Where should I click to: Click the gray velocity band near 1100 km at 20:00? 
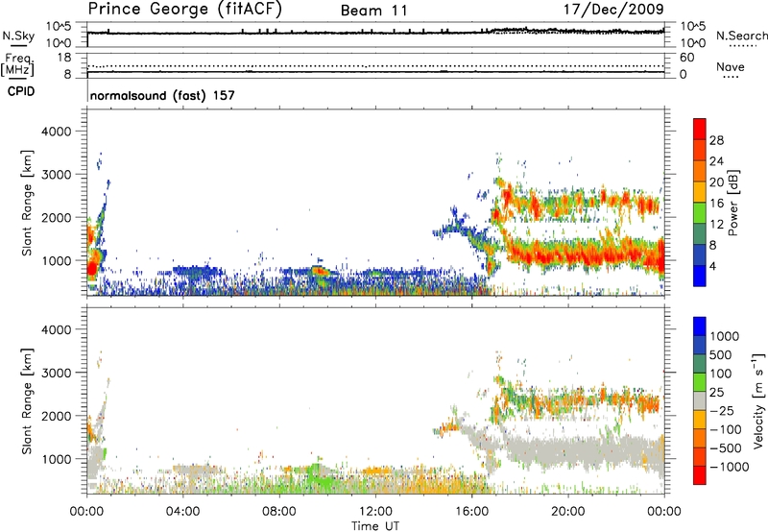[x=568, y=448]
